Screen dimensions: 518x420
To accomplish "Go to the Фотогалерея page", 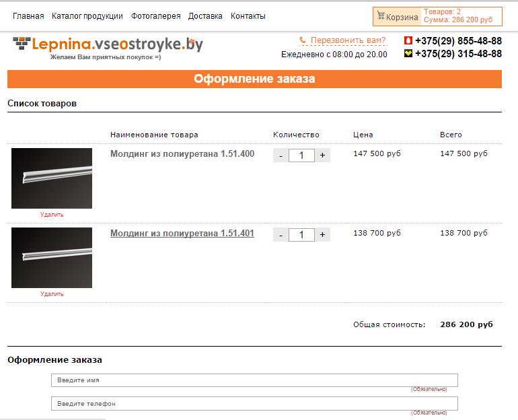I will [155, 16].
